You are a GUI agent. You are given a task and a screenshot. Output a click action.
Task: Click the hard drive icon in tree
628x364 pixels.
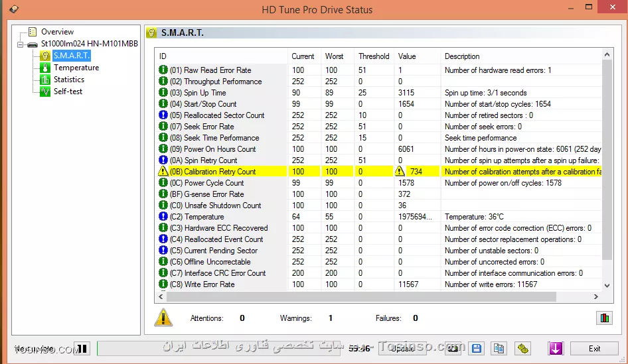coord(33,44)
